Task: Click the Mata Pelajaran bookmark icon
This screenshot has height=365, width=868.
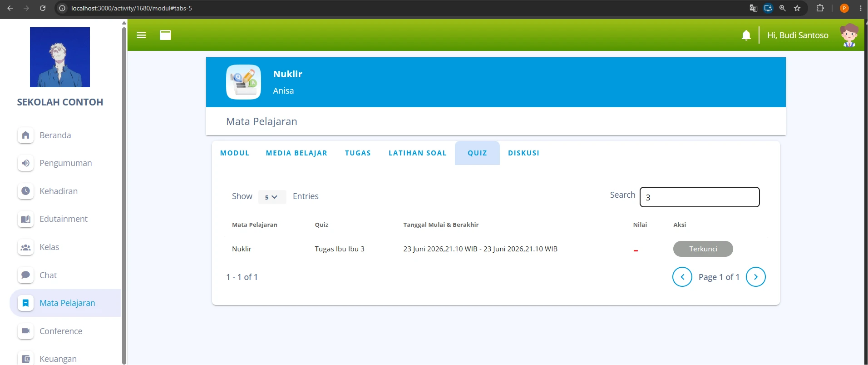Action: (x=26, y=303)
